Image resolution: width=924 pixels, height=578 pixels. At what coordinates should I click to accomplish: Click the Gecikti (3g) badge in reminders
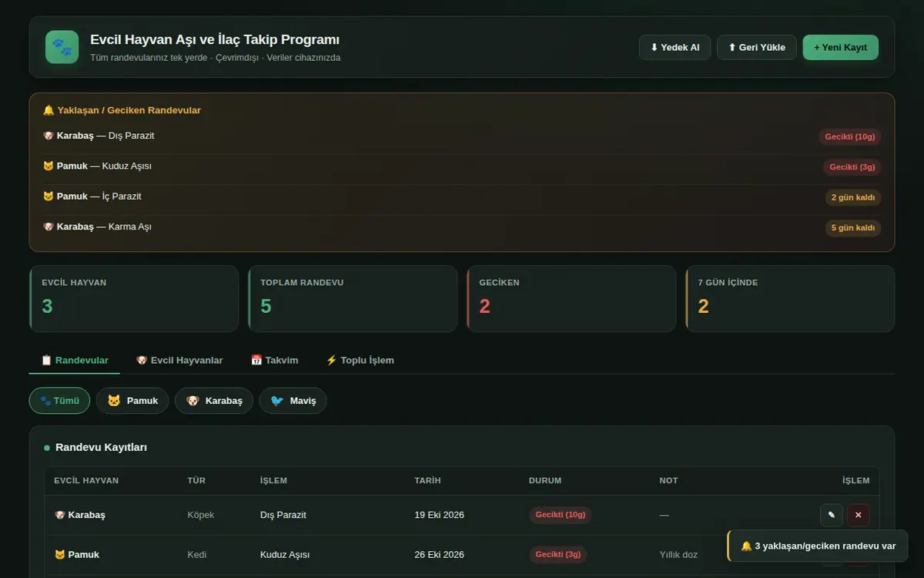click(x=852, y=166)
